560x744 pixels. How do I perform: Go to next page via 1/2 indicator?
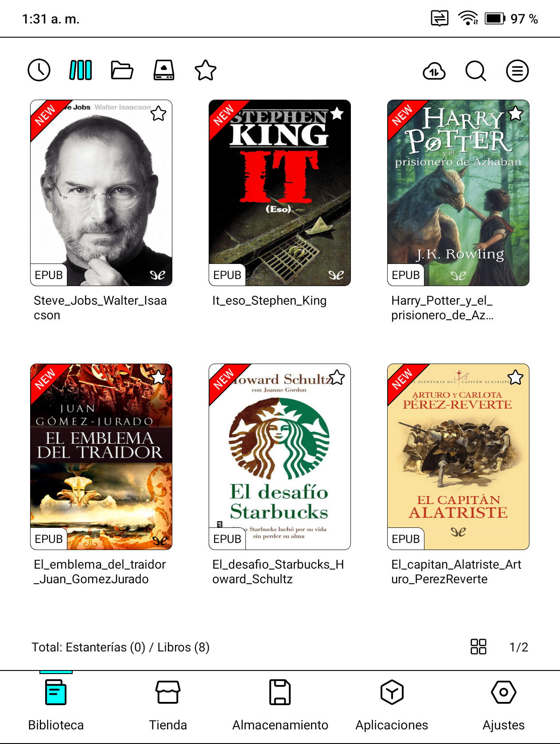coord(519,647)
